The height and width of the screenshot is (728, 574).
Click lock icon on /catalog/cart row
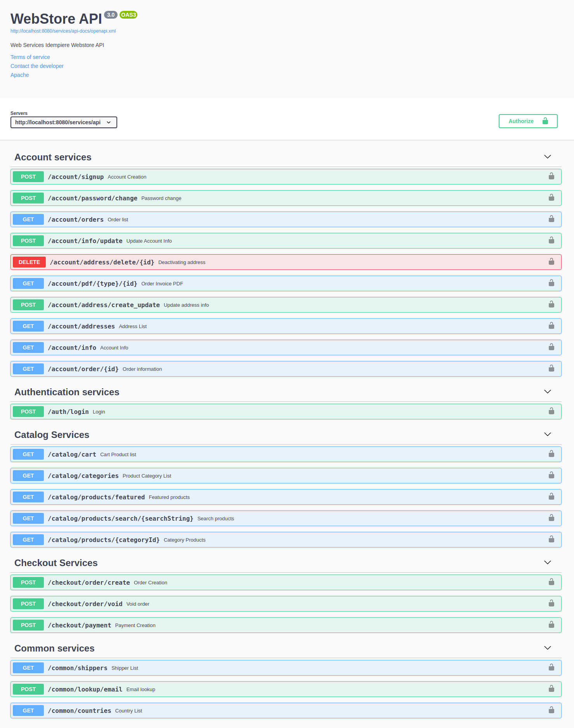click(551, 454)
